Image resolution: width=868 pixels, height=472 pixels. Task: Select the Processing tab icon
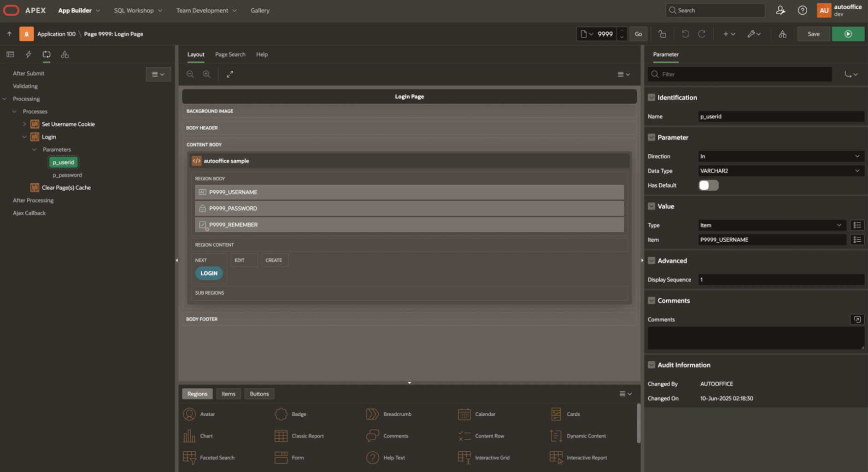point(47,54)
